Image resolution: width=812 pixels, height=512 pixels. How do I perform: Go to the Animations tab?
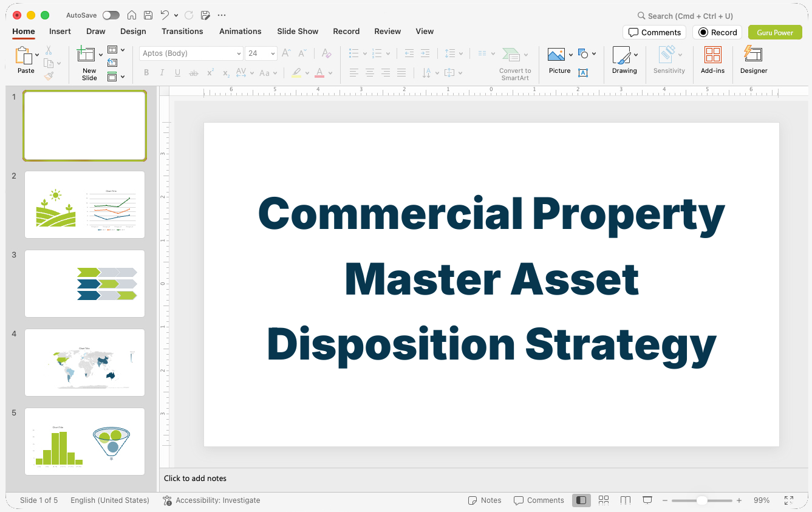tap(240, 31)
